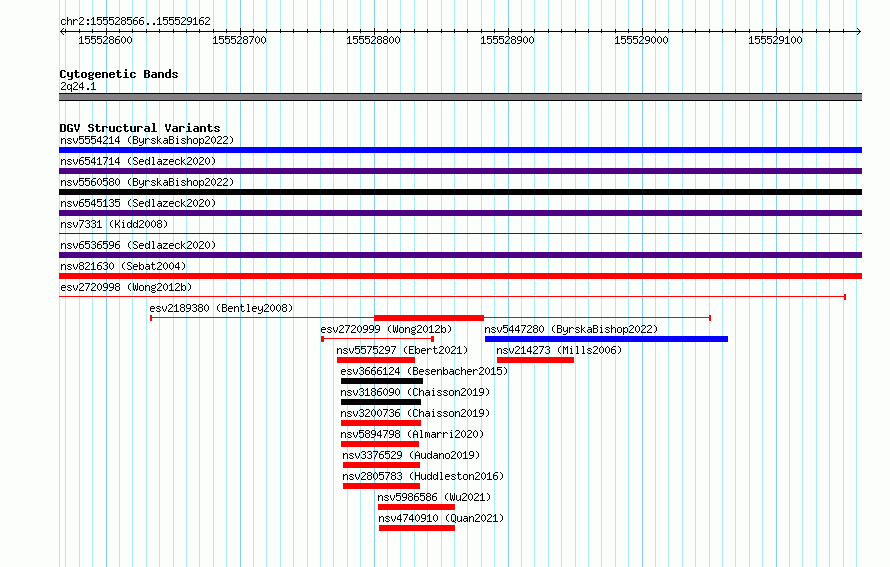Open the esv3666124 (Besenbacher2015) label

pos(424,371)
